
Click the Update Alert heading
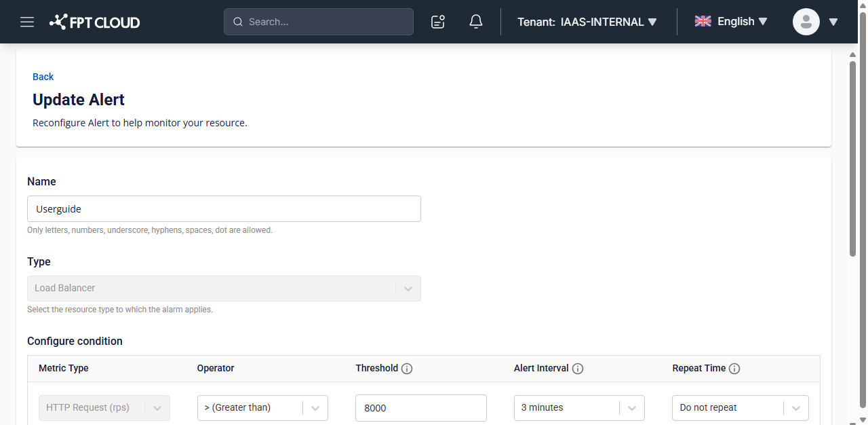coord(79,100)
